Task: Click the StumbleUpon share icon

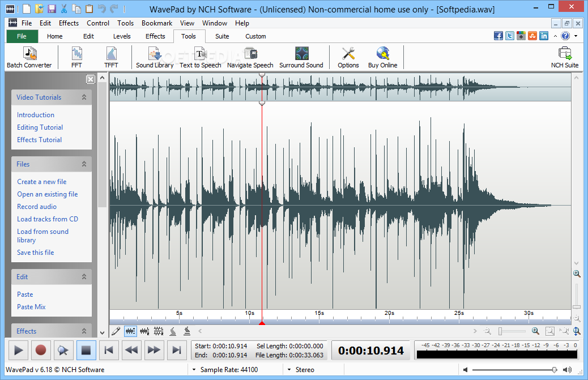Action: coord(532,36)
